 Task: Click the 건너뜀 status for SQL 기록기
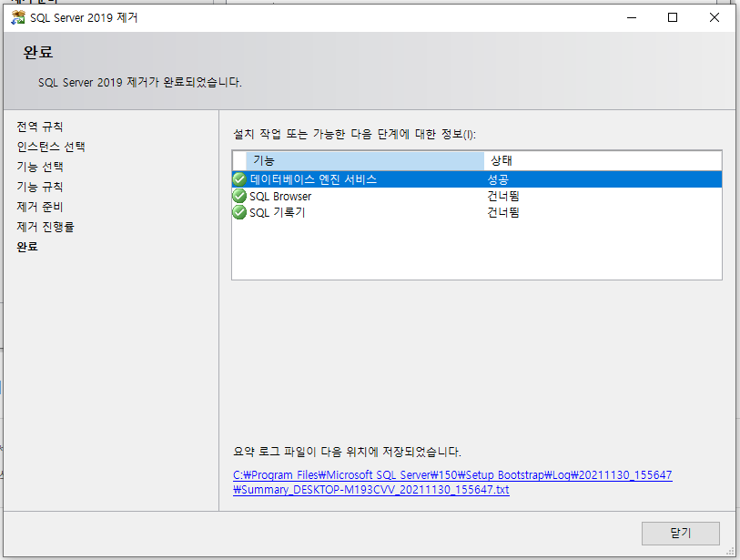click(503, 212)
